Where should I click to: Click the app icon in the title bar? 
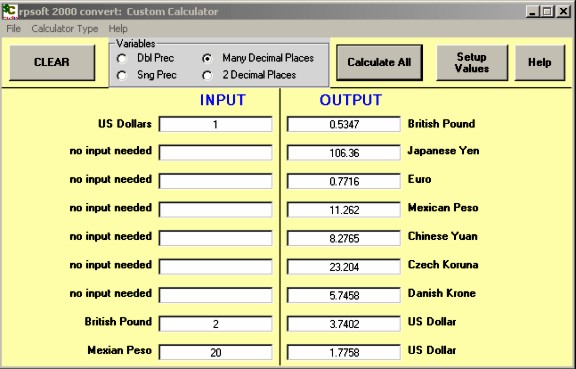point(10,11)
